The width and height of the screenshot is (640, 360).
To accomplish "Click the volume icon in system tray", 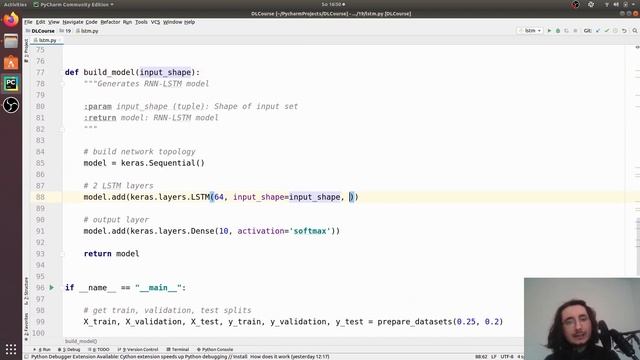I will [616, 4].
